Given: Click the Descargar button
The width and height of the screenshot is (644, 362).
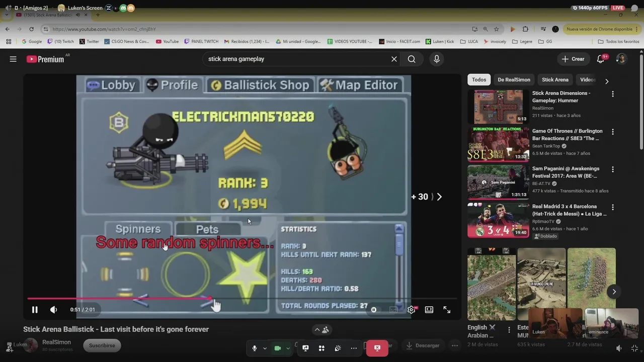Looking at the screenshot, I should [423, 345].
